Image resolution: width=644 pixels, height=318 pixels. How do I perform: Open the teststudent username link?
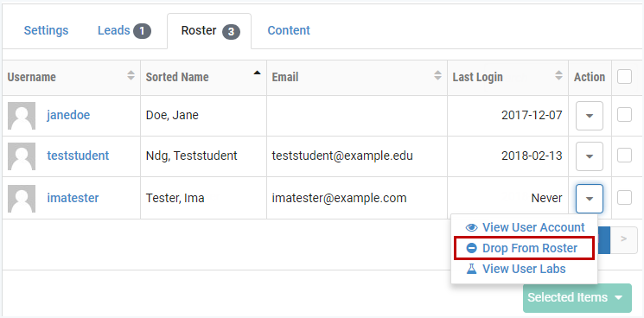tap(78, 156)
